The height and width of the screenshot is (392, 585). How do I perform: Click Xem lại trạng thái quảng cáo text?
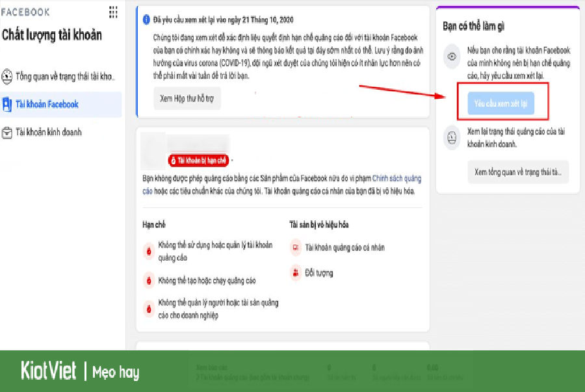pos(516,138)
